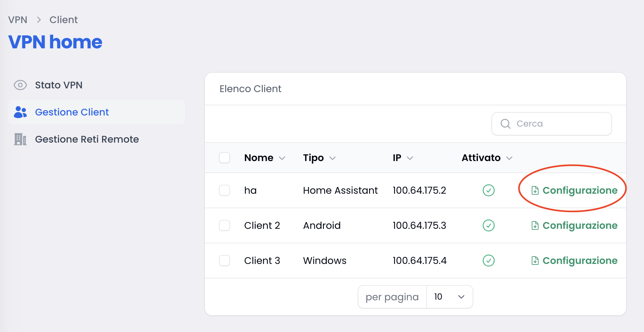Click the Nome column header label
This screenshot has width=644, height=332.
pos(259,158)
